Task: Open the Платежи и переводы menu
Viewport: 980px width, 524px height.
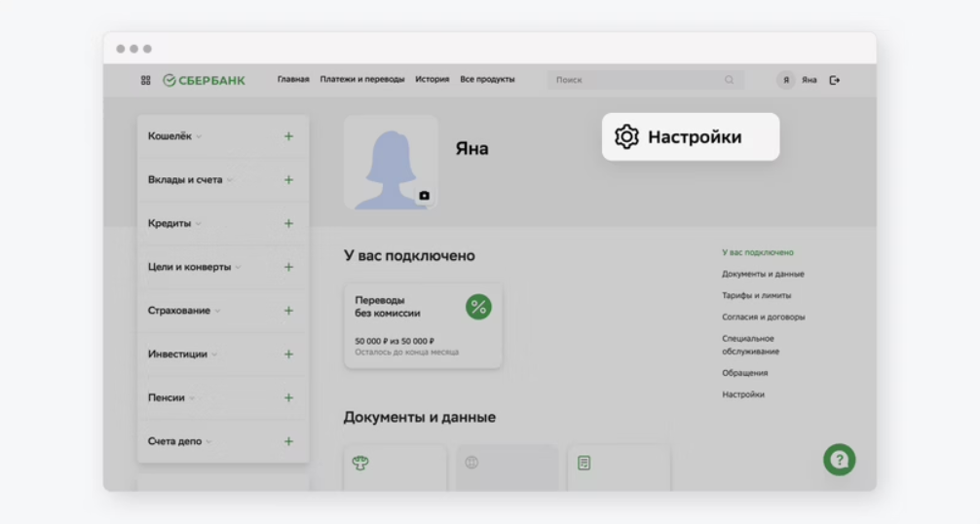Action: coord(362,80)
